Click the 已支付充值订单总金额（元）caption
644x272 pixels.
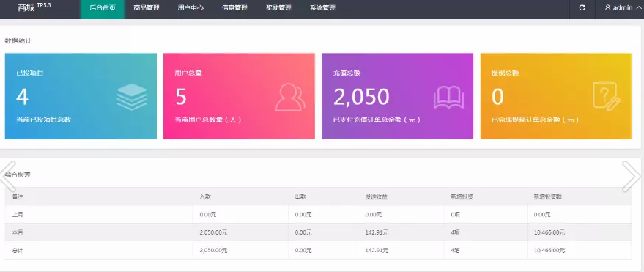tap(377, 120)
